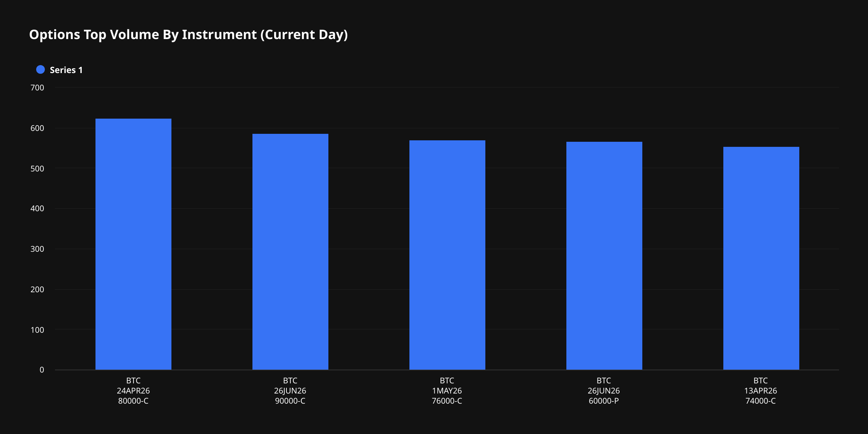This screenshot has height=434, width=868.
Task: Click the 26JUN26 60000-P axis label
Action: [604, 391]
